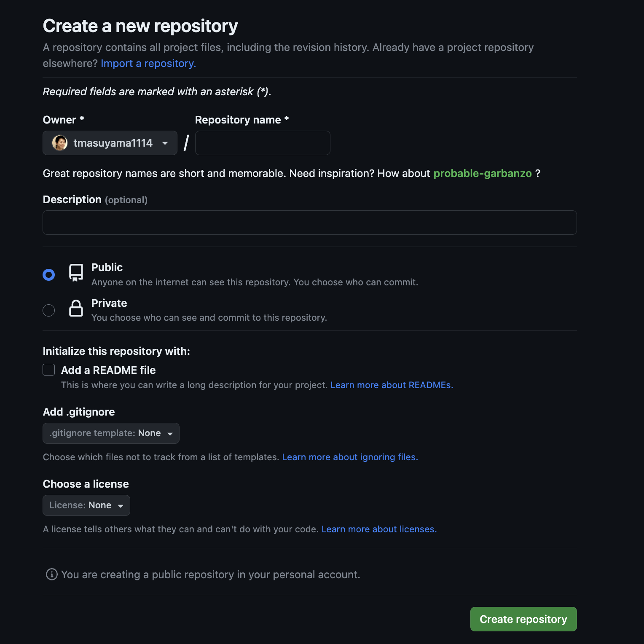Open the License dropdown
Screen dimensions: 644x644
[x=86, y=505]
